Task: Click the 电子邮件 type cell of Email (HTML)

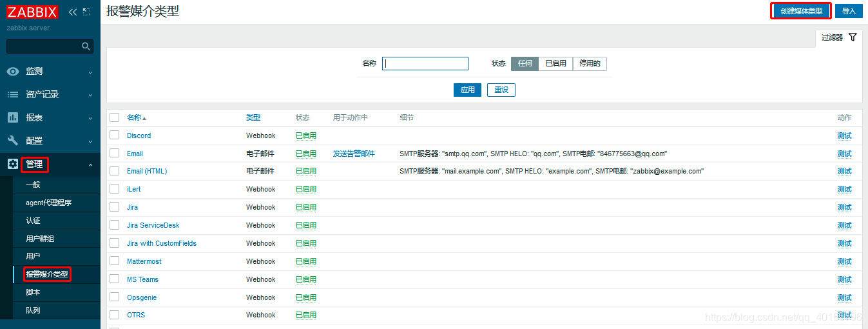Action: pyautogui.click(x=260, y=171)
